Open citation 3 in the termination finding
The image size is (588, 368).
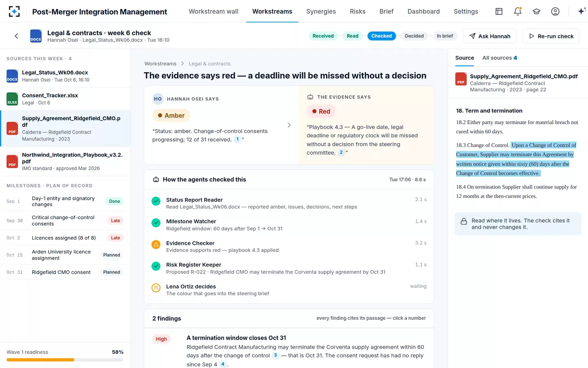tap(275, 355)
